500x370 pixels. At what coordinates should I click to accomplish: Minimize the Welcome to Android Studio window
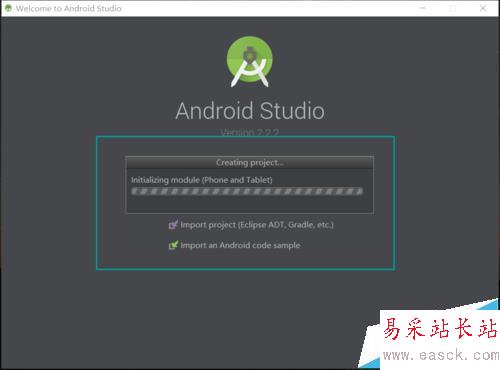pos(423,8)
